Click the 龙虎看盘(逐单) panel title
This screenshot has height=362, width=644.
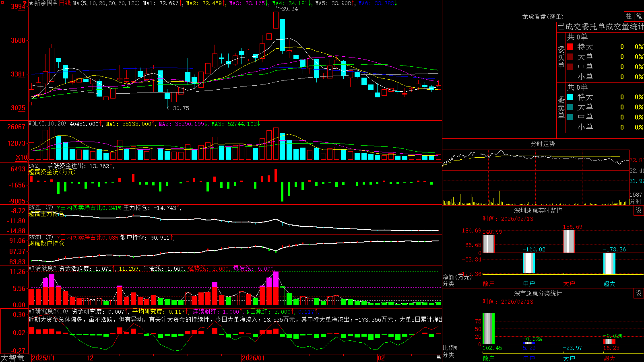tap(543, 16)
